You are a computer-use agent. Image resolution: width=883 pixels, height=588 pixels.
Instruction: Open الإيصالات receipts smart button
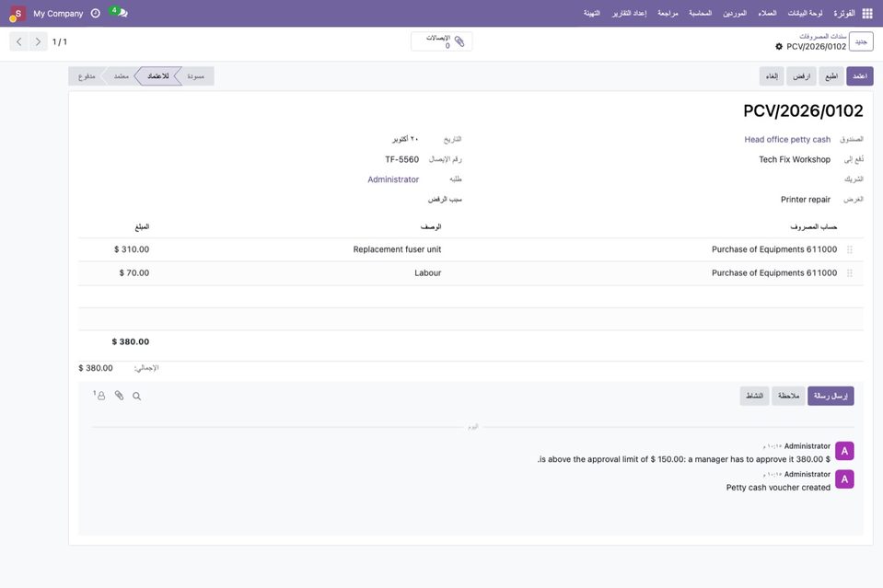(x=442, y=41)
